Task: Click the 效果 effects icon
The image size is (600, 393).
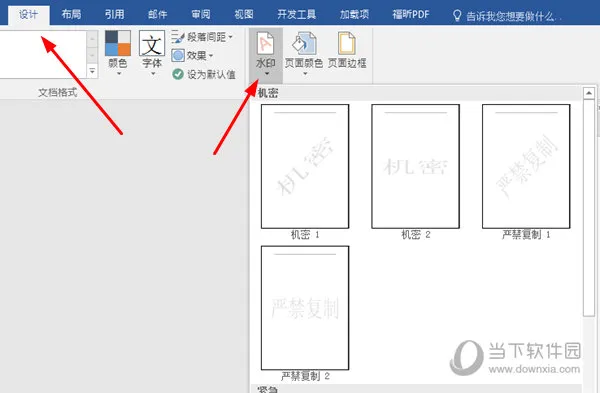Action: [x=178, y=55]
